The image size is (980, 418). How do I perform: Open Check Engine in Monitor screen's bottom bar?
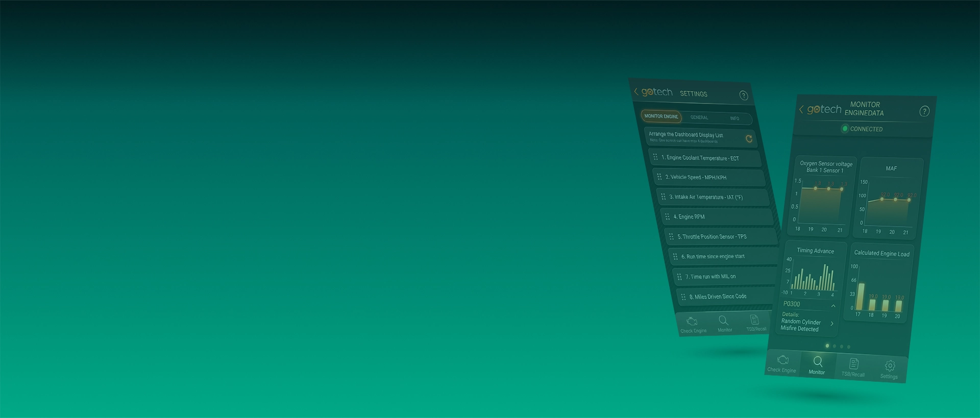[782, 363]
